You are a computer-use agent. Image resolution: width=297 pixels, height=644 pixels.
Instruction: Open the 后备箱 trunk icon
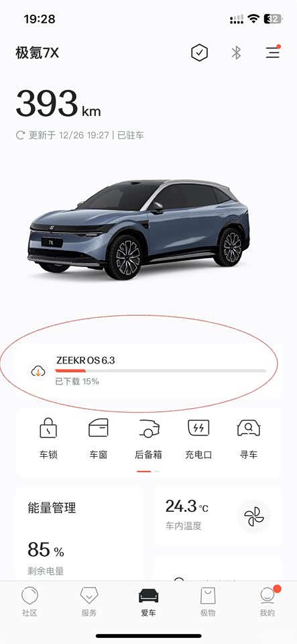pyautogui.click(x=149, y=429)
